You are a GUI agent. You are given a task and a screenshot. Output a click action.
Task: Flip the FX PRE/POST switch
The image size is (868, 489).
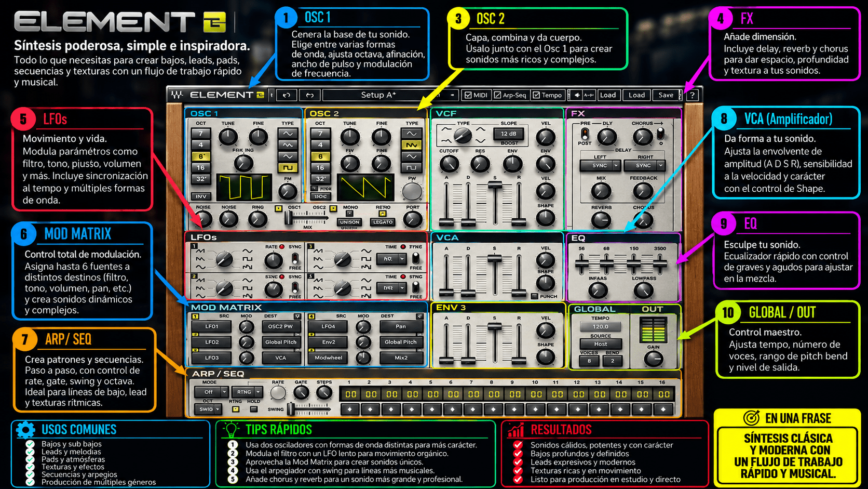[x=585, y=134]
